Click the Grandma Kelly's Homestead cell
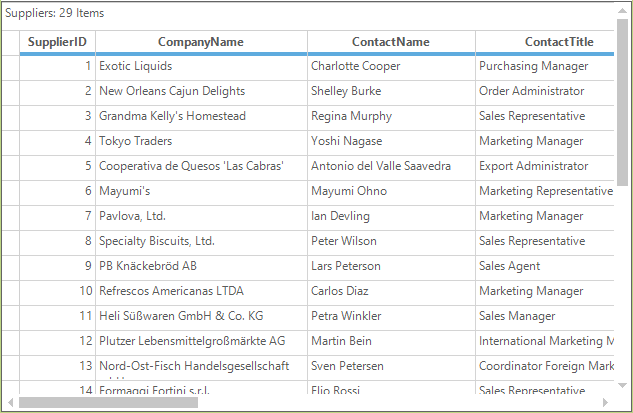This screenshot has width=633, height=413. 201,118
